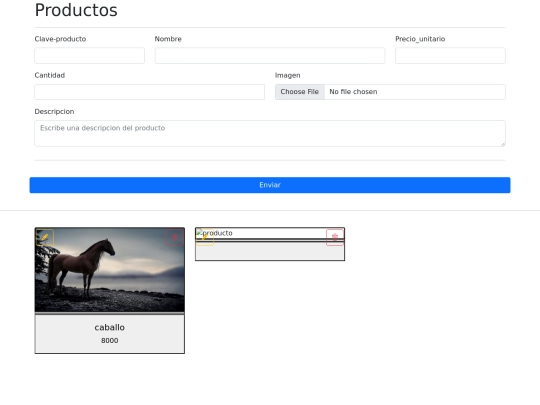Focus the Cantidad input field

click(x=149, y=92)
